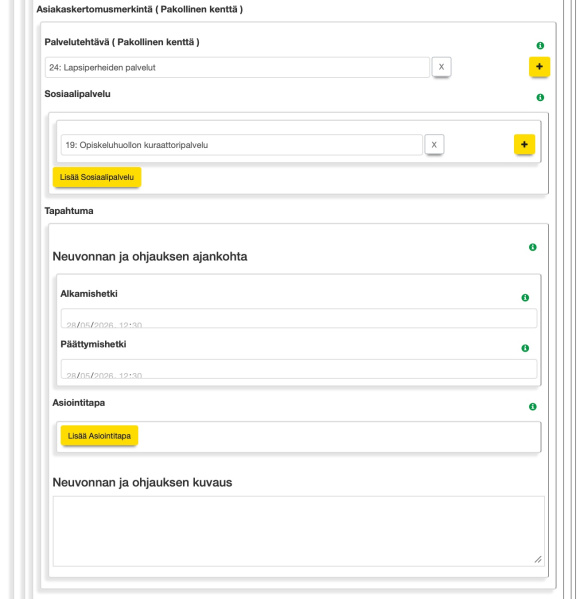
Task: Grab the textarea resize handle corner
Action: (x=538, y=560)
